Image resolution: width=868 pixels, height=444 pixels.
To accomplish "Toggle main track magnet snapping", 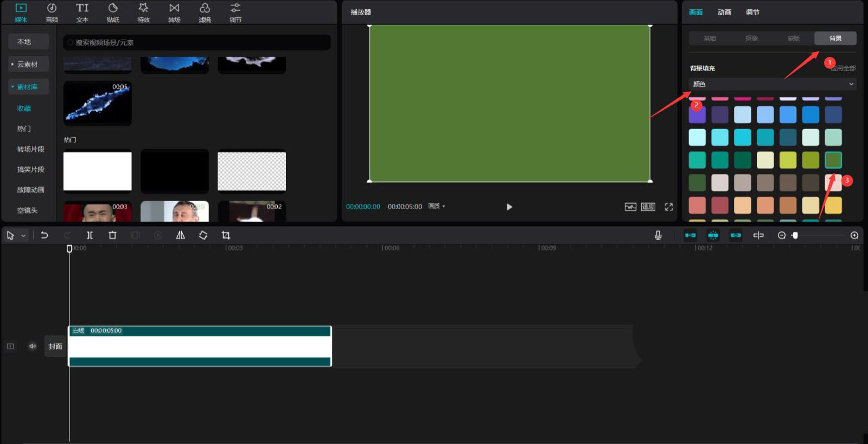I will [690, 235].
